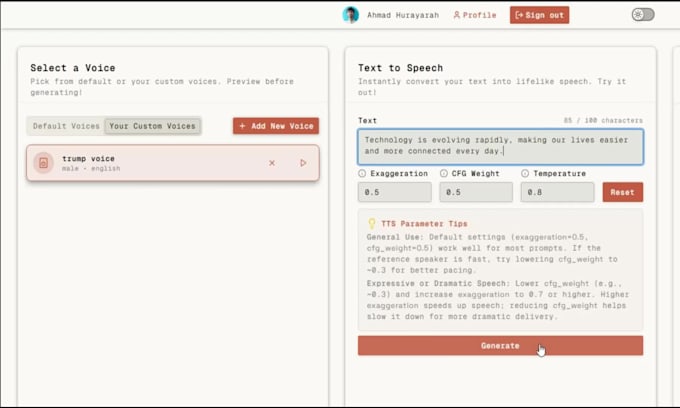The height and width of the screenshot is (408, 680).
Task: Open the Profile link
Action: [x=474, y=15]
